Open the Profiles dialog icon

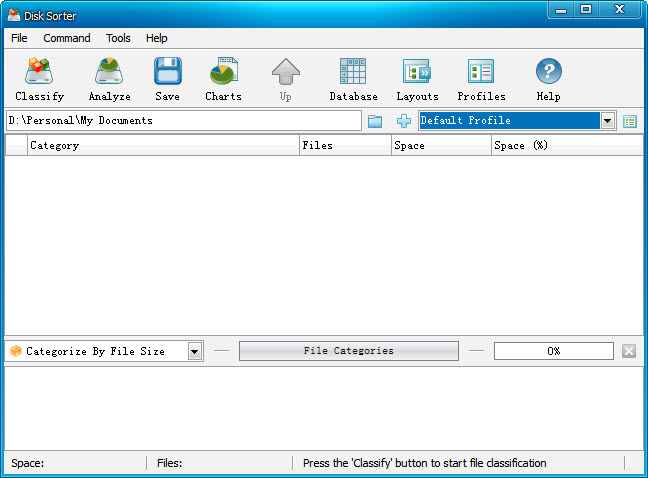point(481,79)
